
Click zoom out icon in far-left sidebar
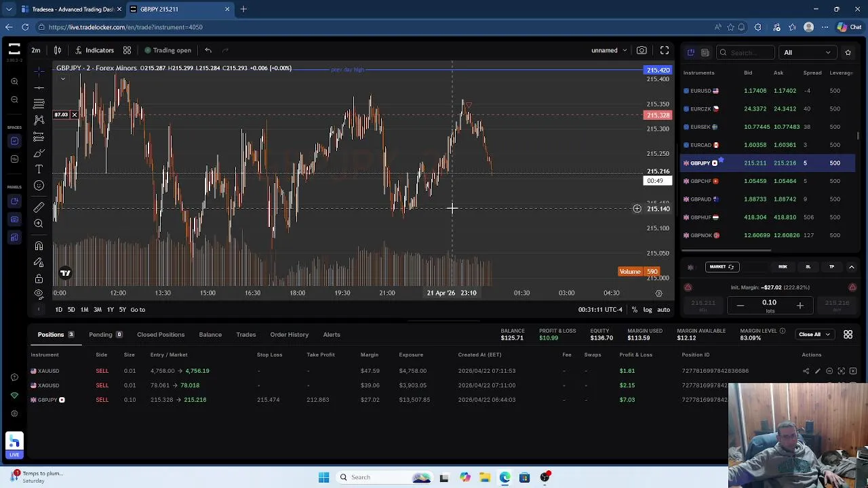14,100
